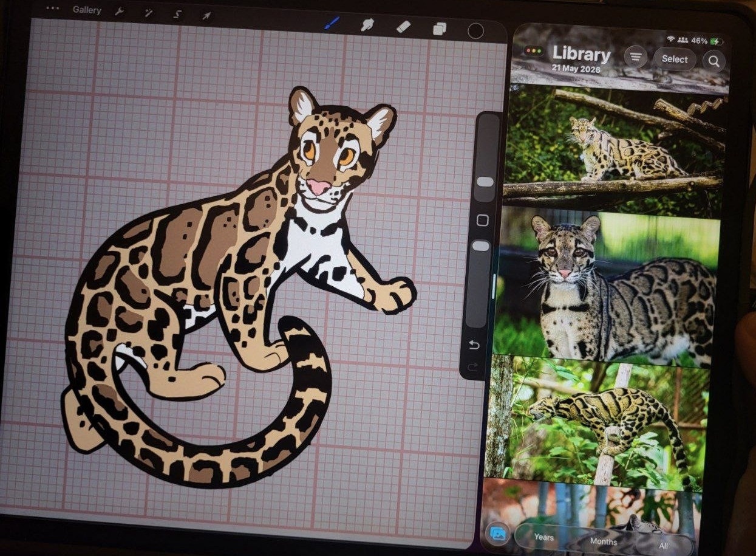The height and width of the screenshot is (556, 756).
Task: Tap the 21 May 2026 date label
Action: [x=576, y=69]
